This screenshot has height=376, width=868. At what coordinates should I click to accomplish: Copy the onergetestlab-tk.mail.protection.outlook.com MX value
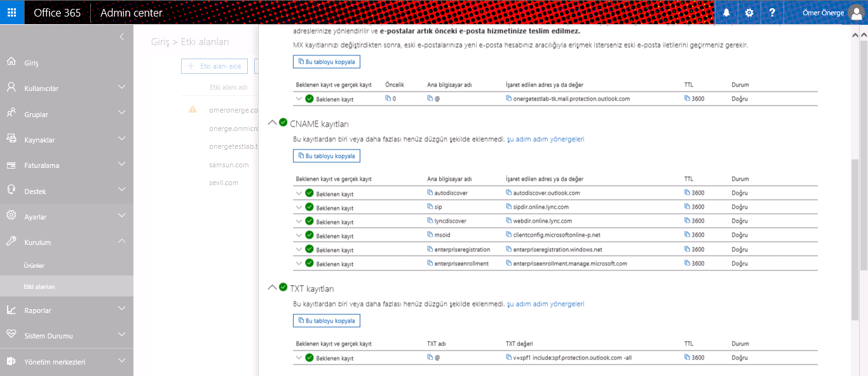(x=509, y=99)
